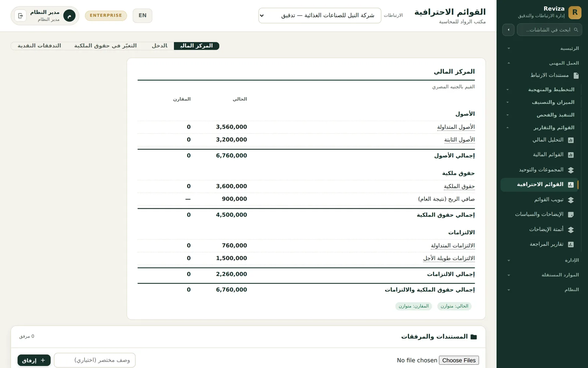Open المجموعات والتوحيد layers icon
Screen dimensions: 588x368
tap(571, 170)
